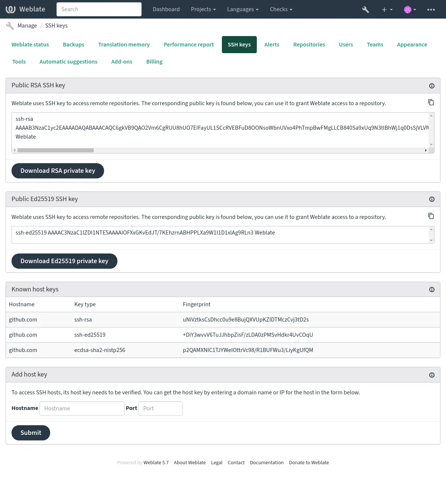
Task: Open the About Weblate footer link
Action: 190,463
